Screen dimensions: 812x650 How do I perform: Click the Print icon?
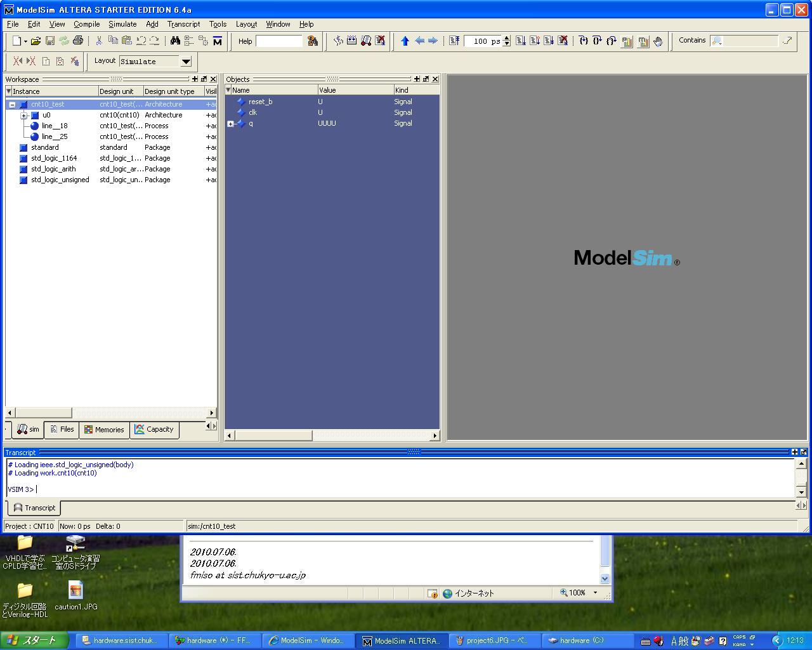78,41
